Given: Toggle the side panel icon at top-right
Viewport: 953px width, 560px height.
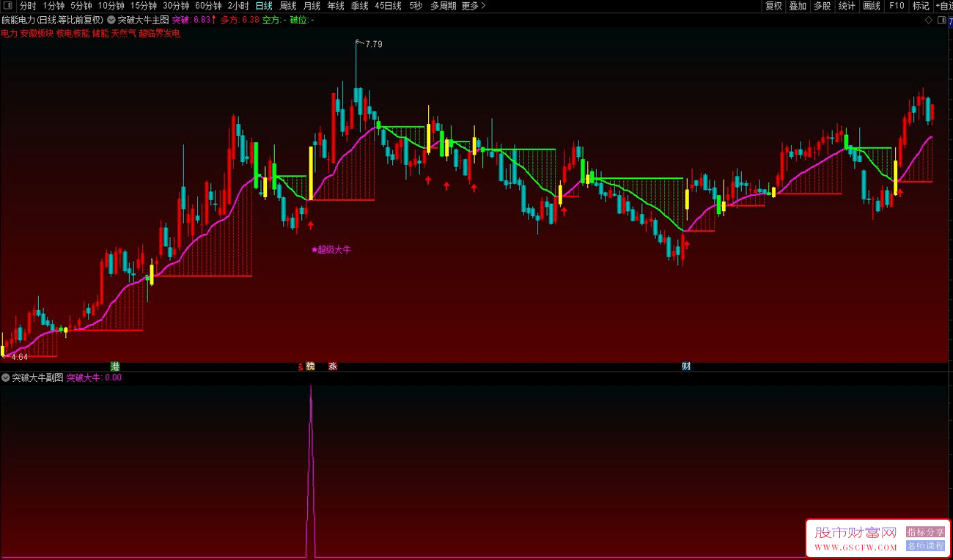Looking at the screenshot, I should tap(942, 20).
